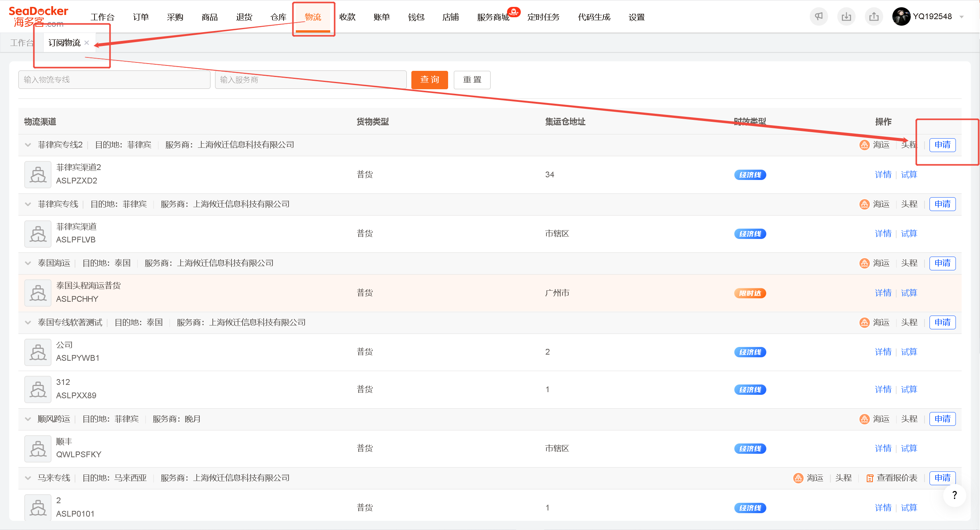The width and height of the screenshot is (980, 530).
Task: Click the 海运 icon in 泰国专线软著测试 row
Action: click(x=864, y=322)
